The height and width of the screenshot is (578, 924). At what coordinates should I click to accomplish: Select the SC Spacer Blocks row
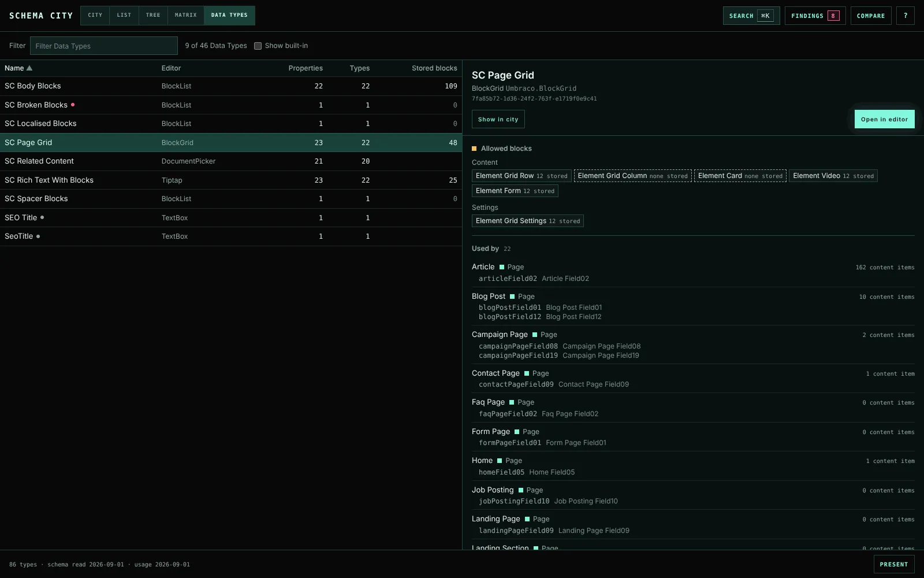(231, 199)
